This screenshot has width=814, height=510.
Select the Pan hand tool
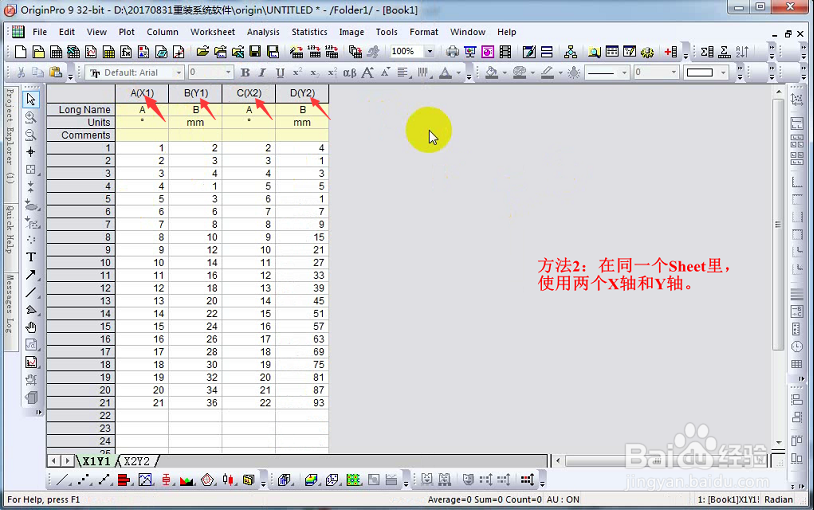[x=31, y=327]
